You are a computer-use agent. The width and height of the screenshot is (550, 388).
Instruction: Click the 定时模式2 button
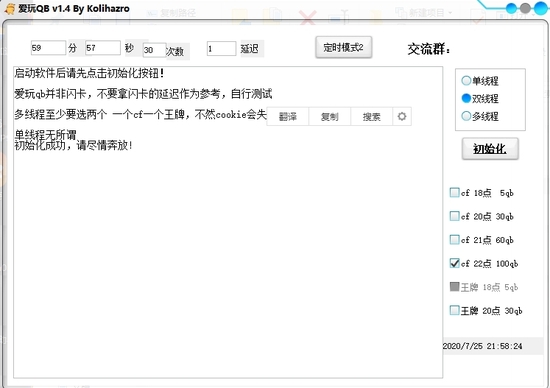click(343, 47)
